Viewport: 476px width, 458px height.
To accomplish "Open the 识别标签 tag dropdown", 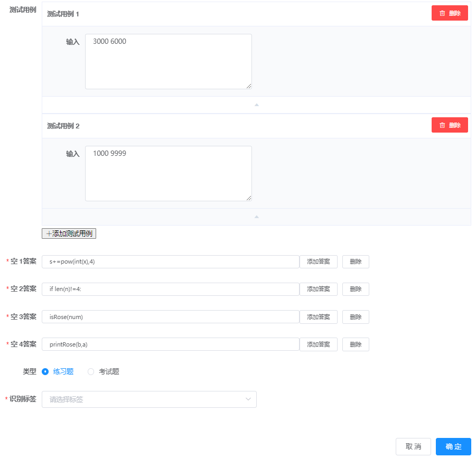I will pyautogui.click(x=149, y=399).
